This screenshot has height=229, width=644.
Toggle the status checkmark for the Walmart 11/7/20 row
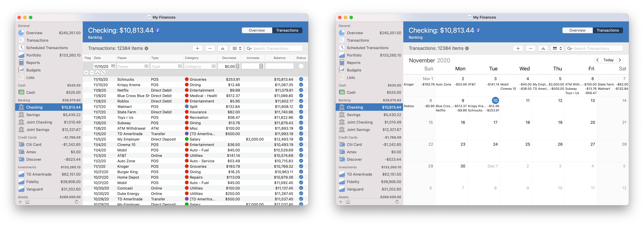tap(301, 106)
